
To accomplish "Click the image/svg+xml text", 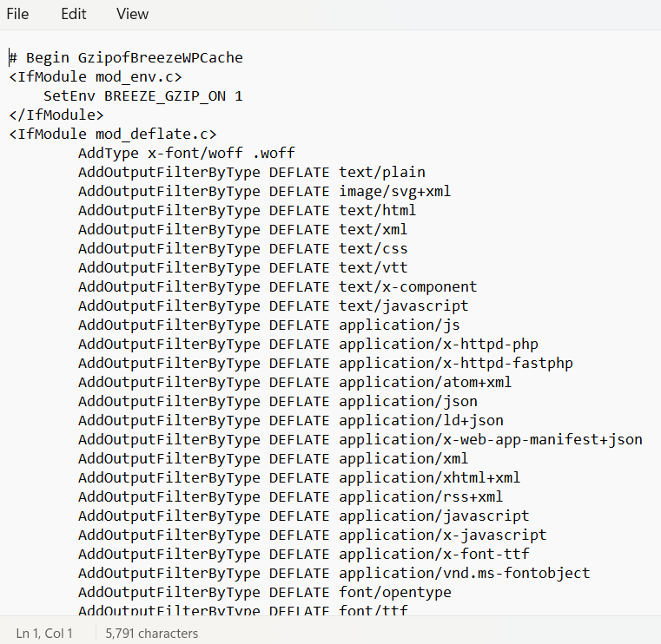I will pos(394,192).
